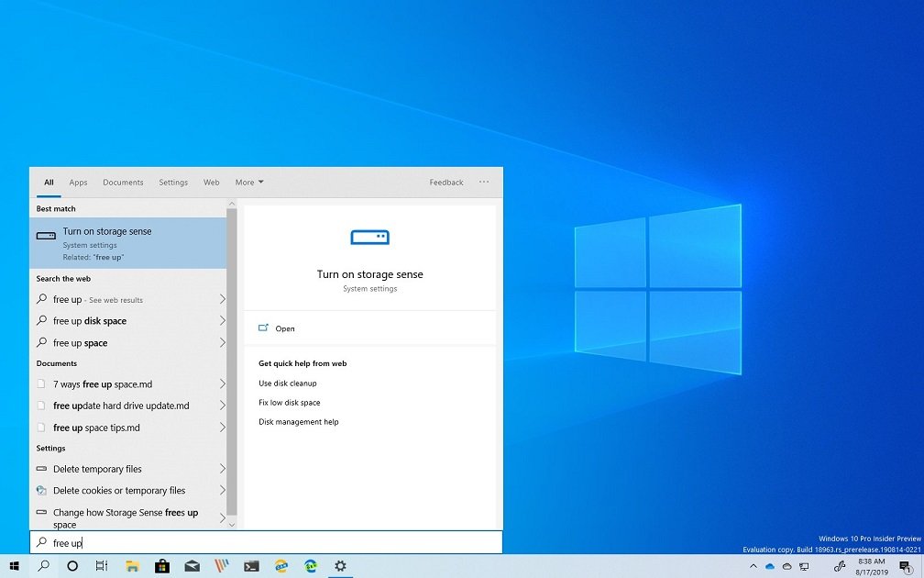The width and height of the screenshot is (924, 578).
Task: Open Settings gear icon on the taskbar
Action: coord(340,566)
